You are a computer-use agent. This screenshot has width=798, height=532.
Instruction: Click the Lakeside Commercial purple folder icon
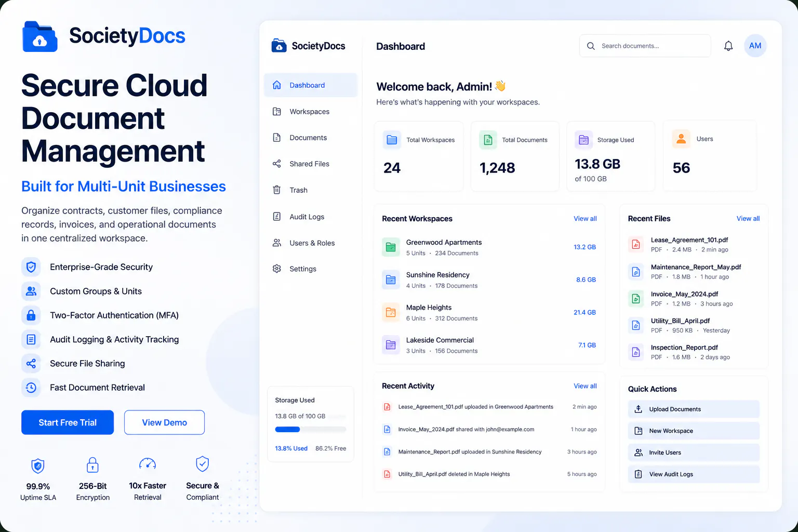[x=391, y=345]
